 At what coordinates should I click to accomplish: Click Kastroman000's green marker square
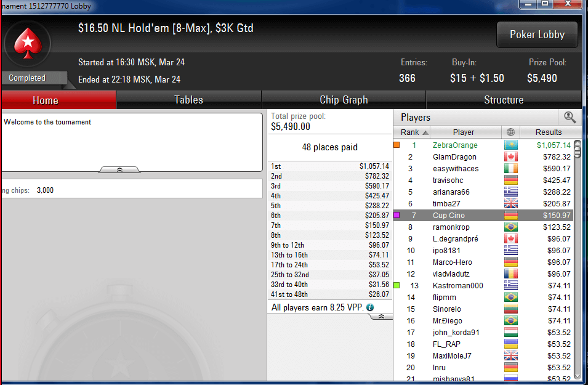[x=397, y=285]
